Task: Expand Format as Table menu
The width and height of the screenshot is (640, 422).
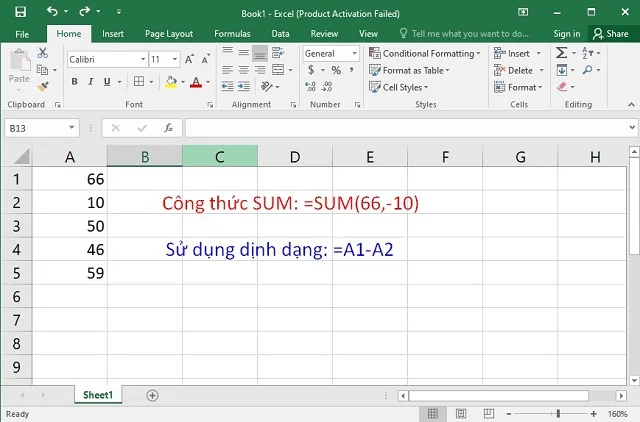Action: coord(409,70)
